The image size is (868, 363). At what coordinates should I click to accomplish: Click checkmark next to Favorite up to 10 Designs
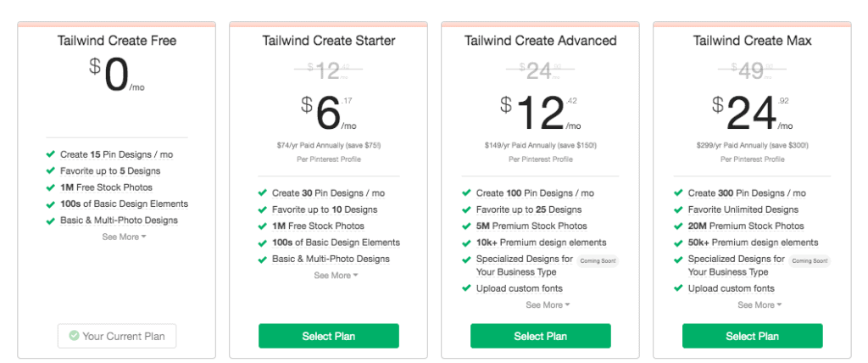click(263, 209)
